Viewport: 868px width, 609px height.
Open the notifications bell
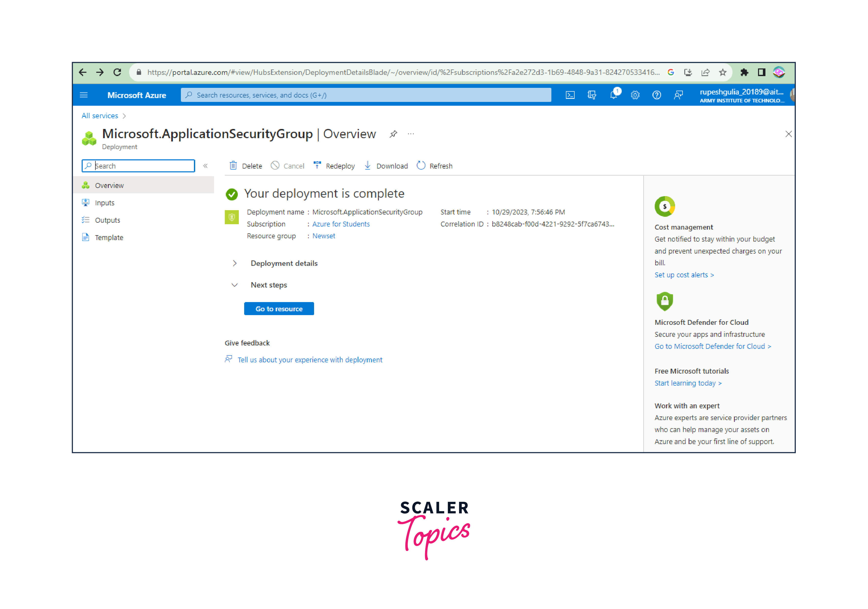click(613, 95)
